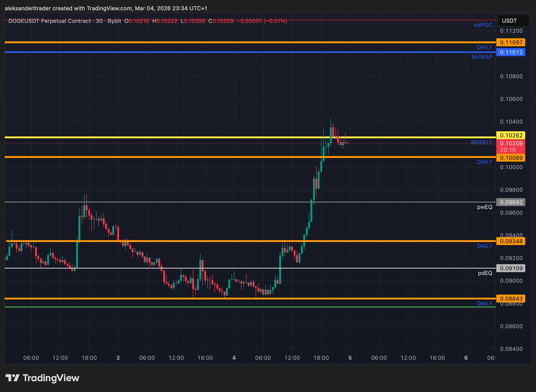Click the red current price 0.10209 label
Viewport: 536px width, 392px height.
point(511,143)
